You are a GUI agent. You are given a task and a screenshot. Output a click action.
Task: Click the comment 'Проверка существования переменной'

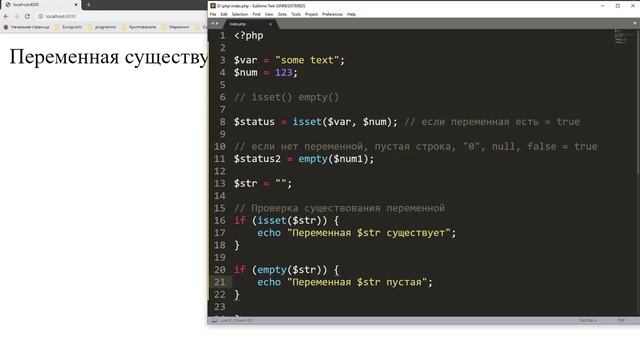click(x=348, y=208)
